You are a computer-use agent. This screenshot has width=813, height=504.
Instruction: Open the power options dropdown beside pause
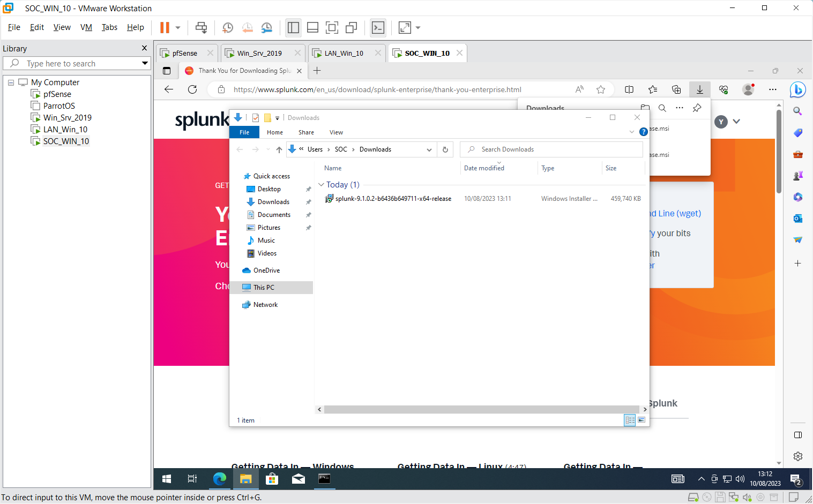coord(178,28)
